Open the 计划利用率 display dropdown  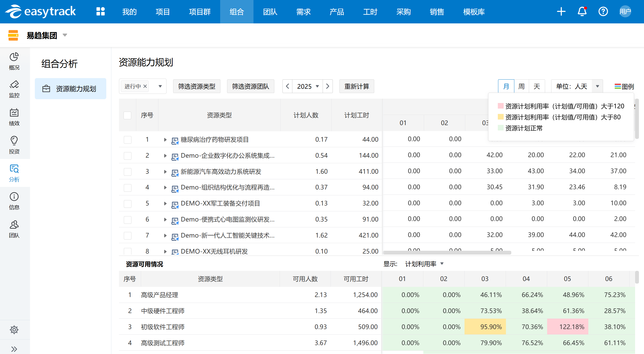tap(442, 264)
